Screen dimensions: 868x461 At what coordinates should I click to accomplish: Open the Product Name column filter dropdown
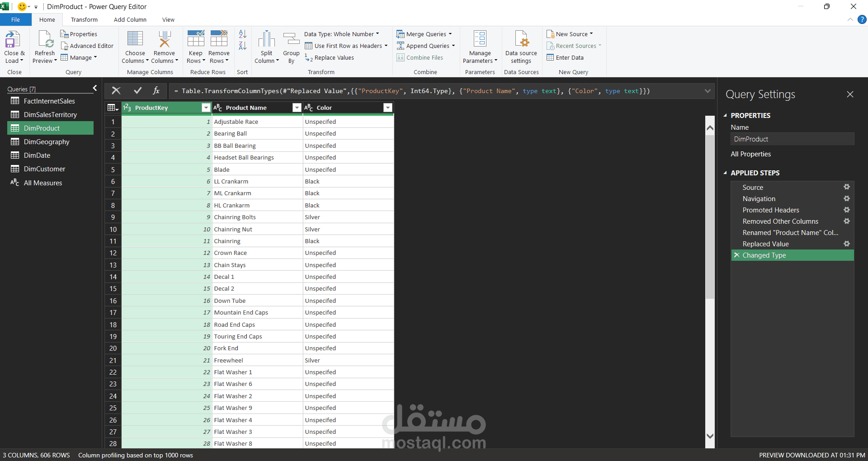pos(297,108)
